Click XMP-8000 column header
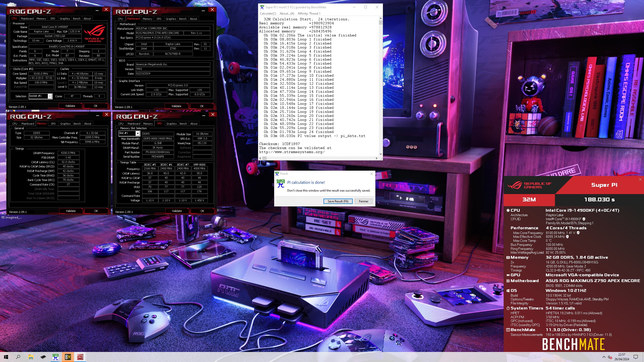The height and width of the screenshot is (362, 644). point(199,165)
